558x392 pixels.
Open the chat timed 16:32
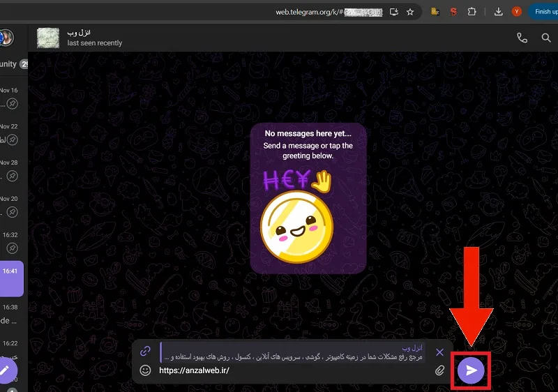coord(12,242)
